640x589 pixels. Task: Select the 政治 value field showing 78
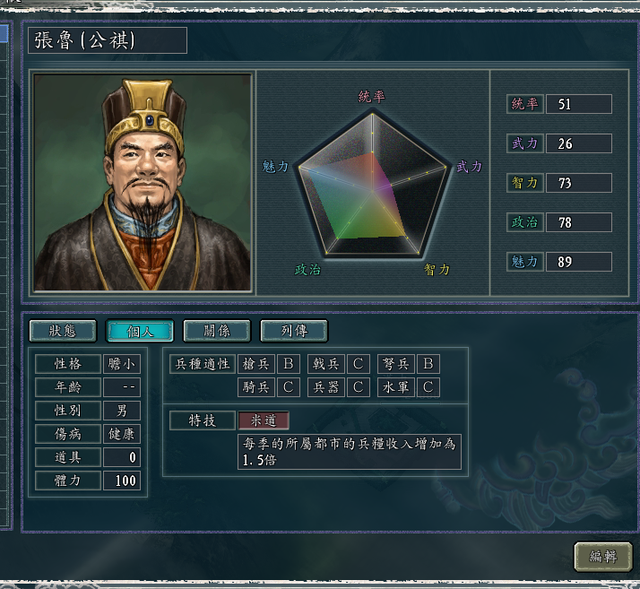coord(579,222)
